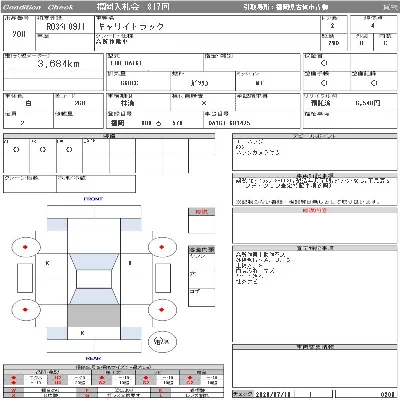Image resolution: width=400 pixels, height=400 pixels.
Task: Click the front-right tire circle marker
Action: tap(162, 247)
